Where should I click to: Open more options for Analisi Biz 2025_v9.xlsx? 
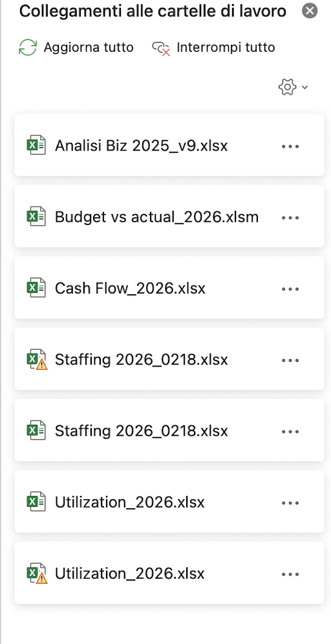(290, 146)
